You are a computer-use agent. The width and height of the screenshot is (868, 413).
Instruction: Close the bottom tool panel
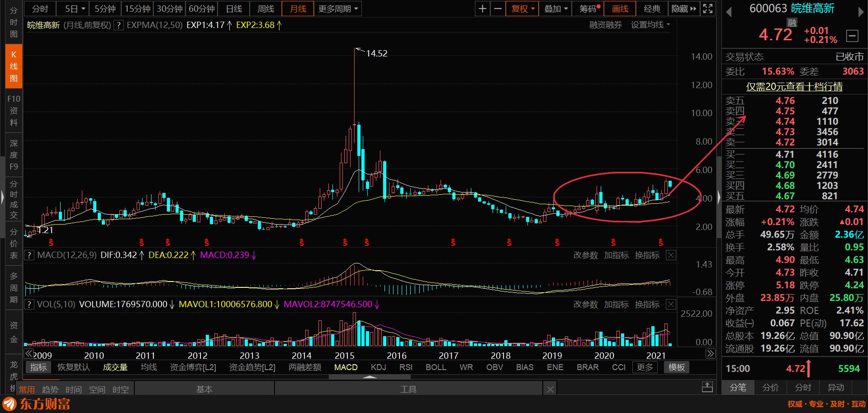pos(550,389)
